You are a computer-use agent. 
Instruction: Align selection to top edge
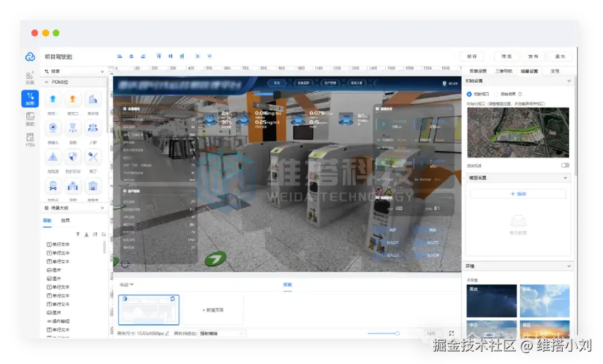(x=159, y=56)
